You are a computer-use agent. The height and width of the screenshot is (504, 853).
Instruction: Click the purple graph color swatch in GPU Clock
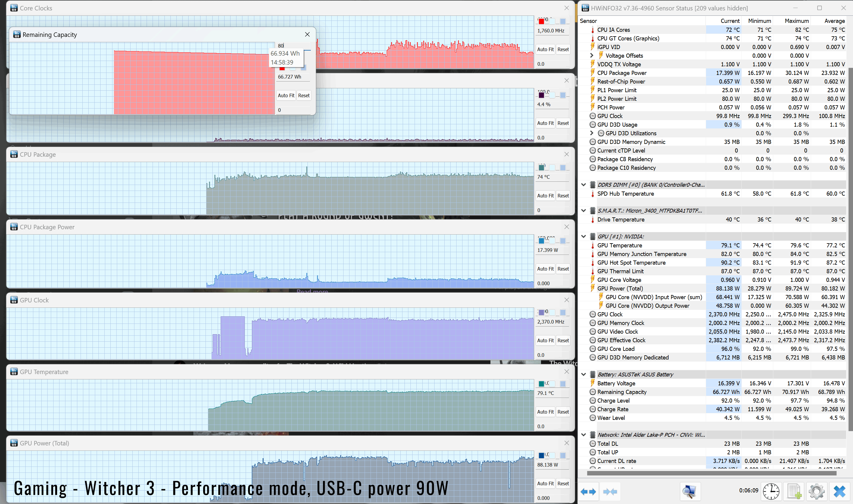point(541,312)
